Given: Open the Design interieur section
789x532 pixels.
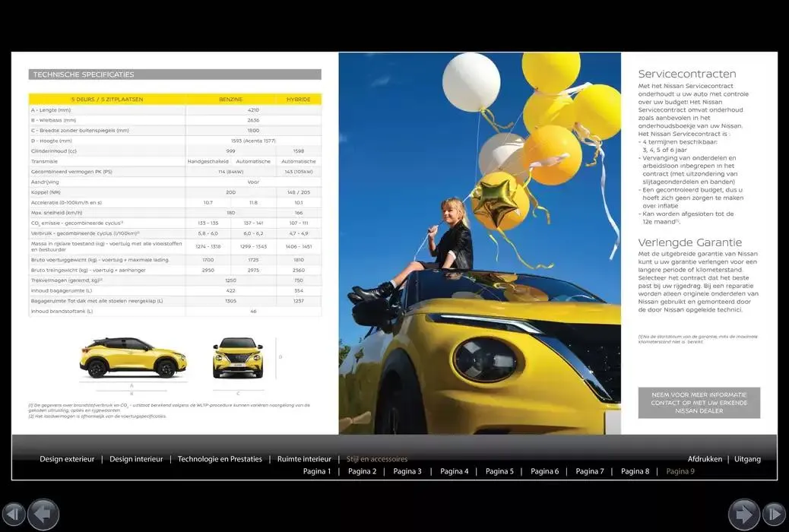Looking at the screenshot, I should click(x=135, y=459).
